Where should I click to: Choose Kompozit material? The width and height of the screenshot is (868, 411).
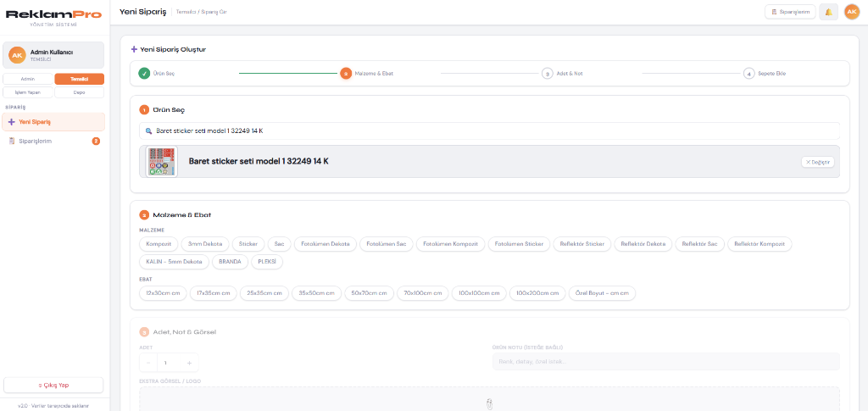pyautogui.click(x=159, y=243)
